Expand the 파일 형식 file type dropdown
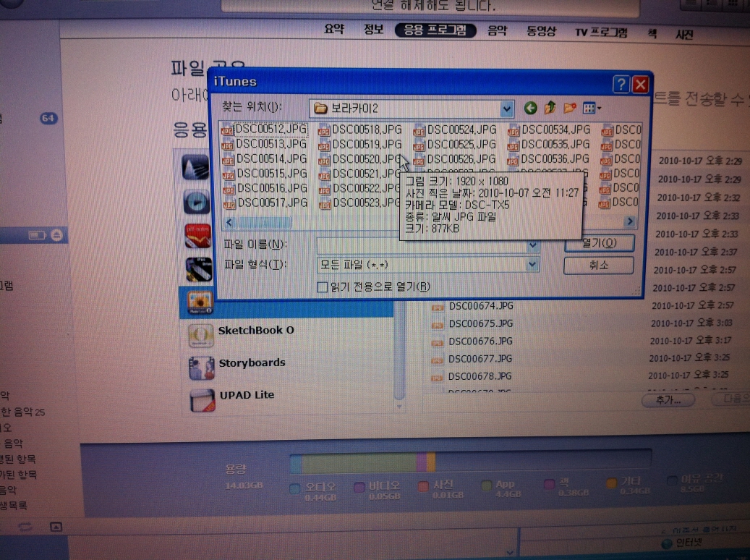Viewport: 750px width, 560px height. coord(532,265)
